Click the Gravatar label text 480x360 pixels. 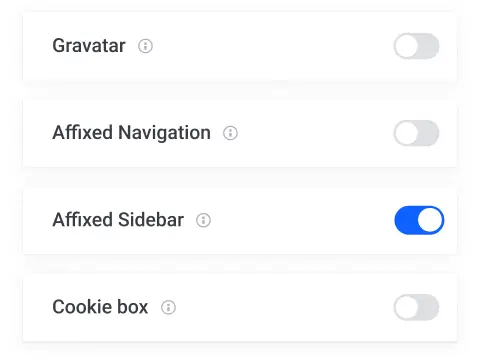[x=89, y=46]
